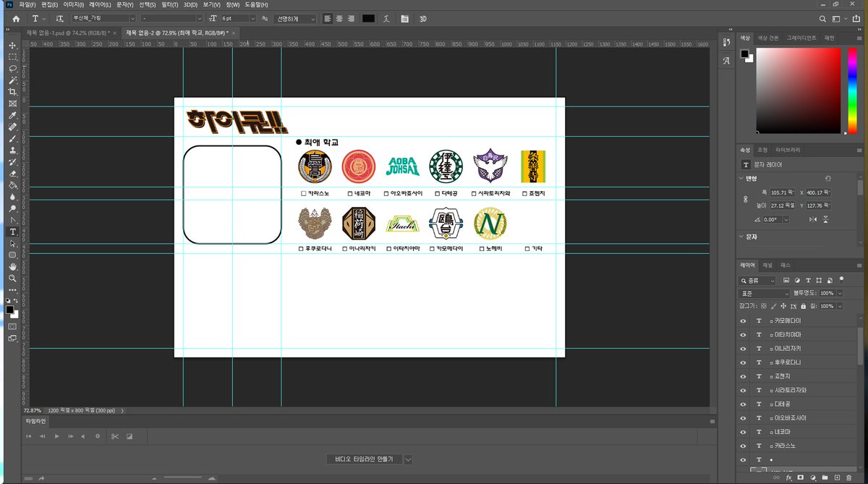Click the flip horizontal icon in properties
Image resolution: width=868 pixels, height=484 pixels.
pos(814,219)
